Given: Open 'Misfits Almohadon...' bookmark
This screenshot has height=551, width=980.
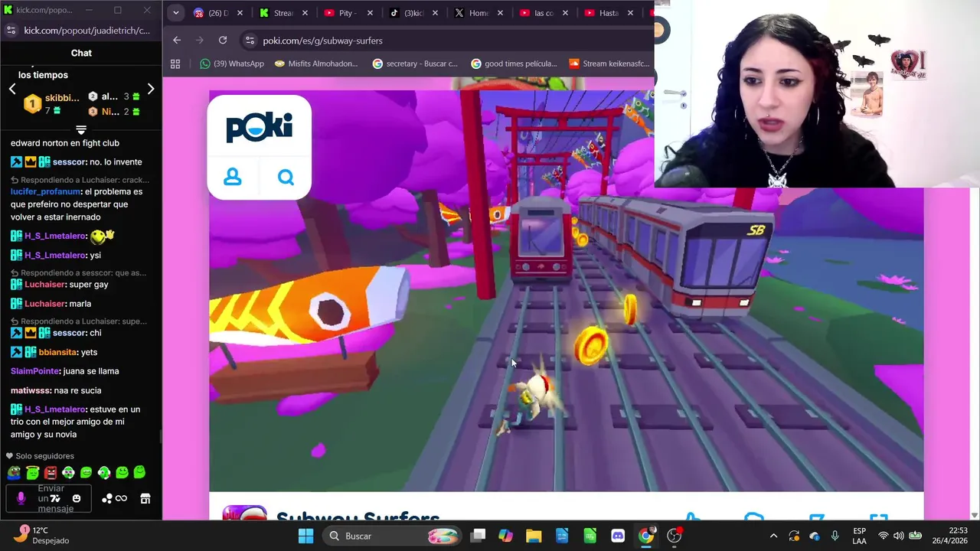Looking at the screenshot, I should click(x=316, y=64).
